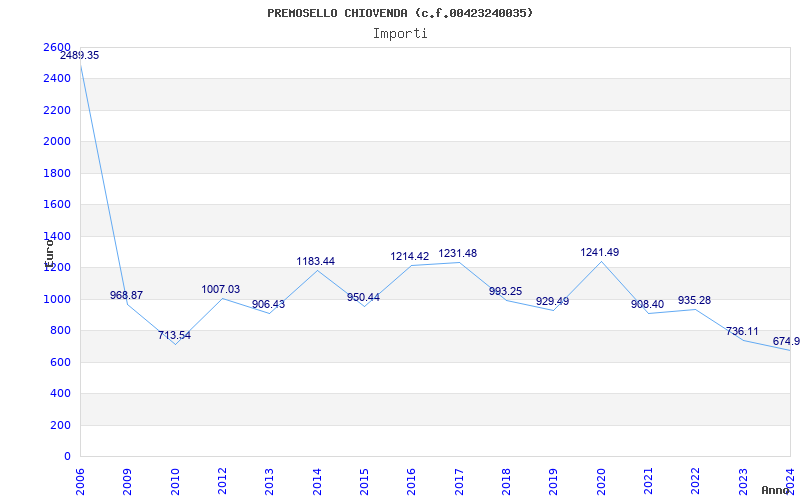The width and height of the screenshot is (800, 500).
Task: Click the x-axis year 2020
Action: tap(601, 482)
